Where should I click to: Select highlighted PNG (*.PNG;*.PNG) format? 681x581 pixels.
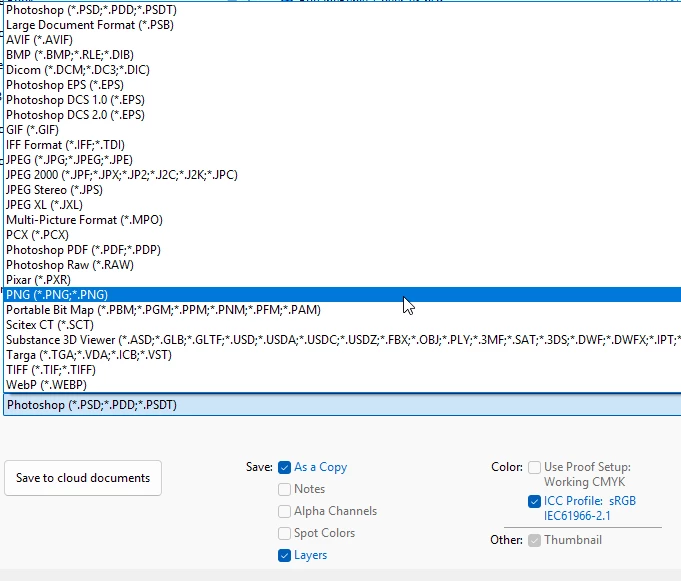pyautogui.click(x=342, y=294)
